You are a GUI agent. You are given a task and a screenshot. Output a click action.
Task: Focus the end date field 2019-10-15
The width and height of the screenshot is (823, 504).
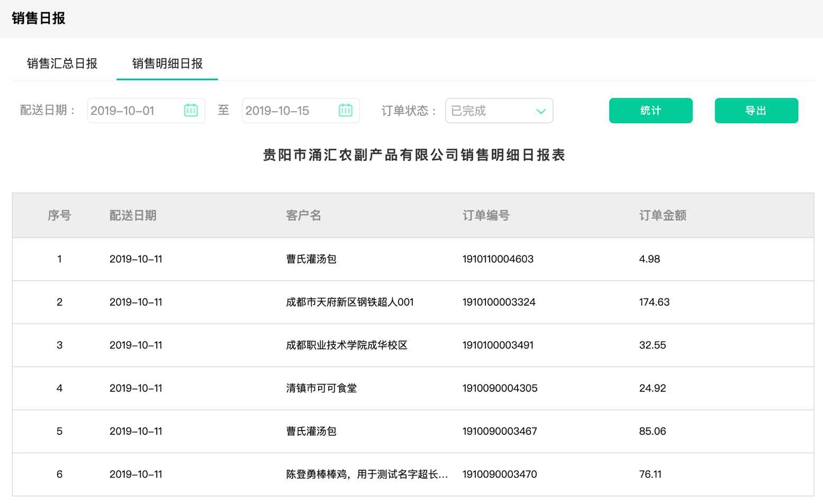pos(287,111)
